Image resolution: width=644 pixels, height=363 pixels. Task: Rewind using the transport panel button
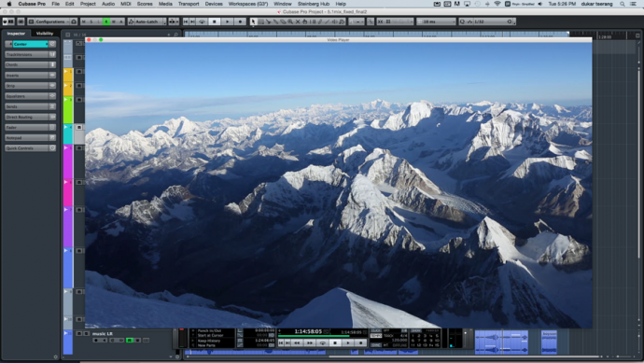click(x=297, y=342)
